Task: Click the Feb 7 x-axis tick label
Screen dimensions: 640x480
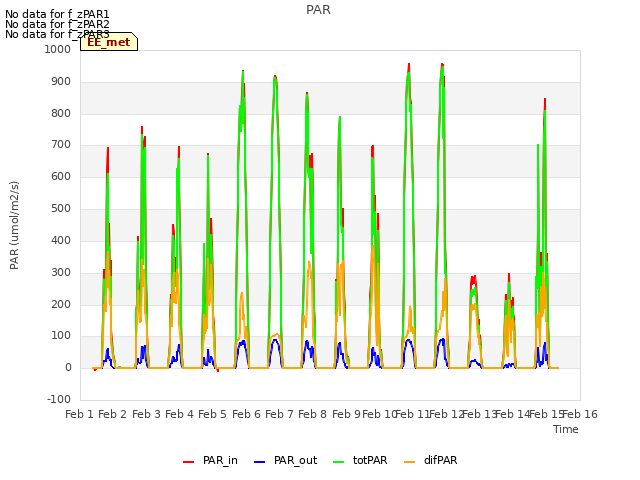Action: tap(279, 414)
